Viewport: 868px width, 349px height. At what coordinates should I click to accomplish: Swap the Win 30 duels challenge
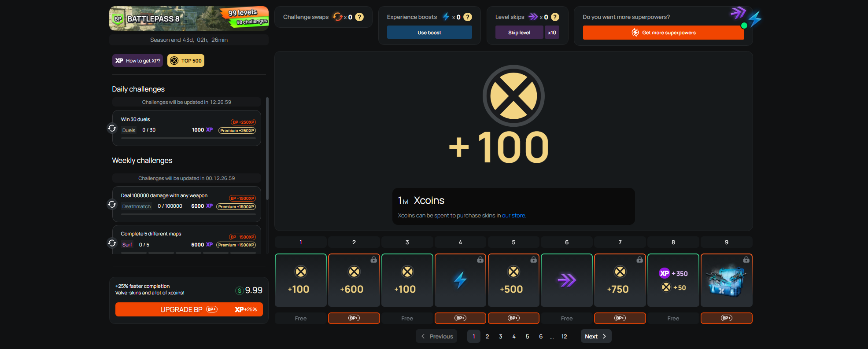112,128
